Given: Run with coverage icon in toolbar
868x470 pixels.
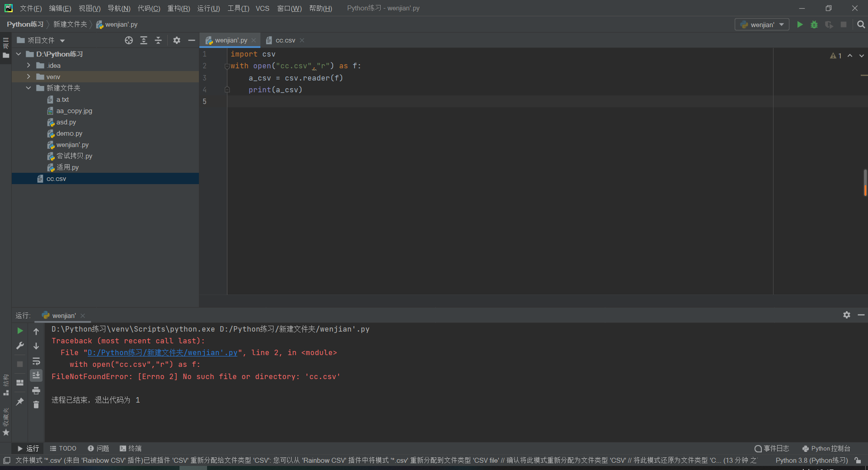Looking at the screenshot, I should coord(829,24).
